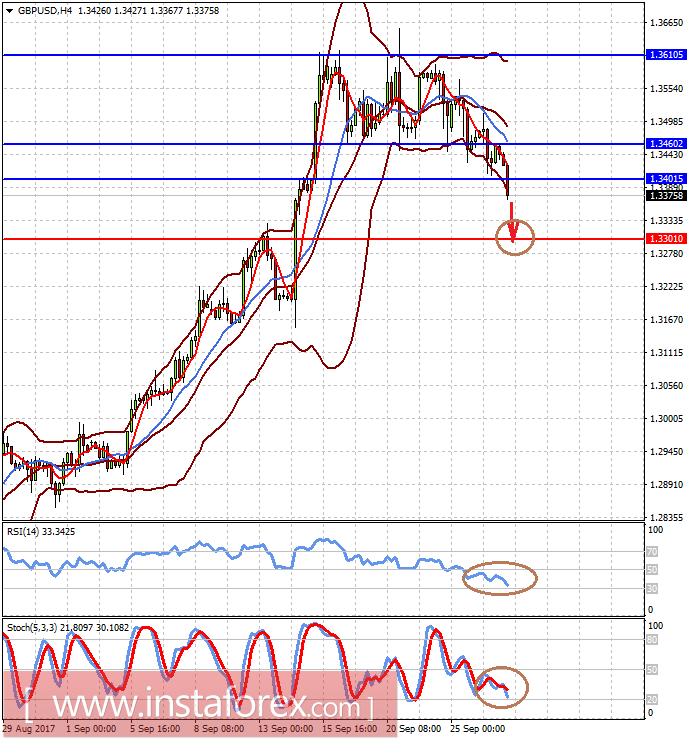Select the 1.33010 red price label
The height and width of the screenshot is (740, 687).
pyautogui.click(x=666, y=238)
